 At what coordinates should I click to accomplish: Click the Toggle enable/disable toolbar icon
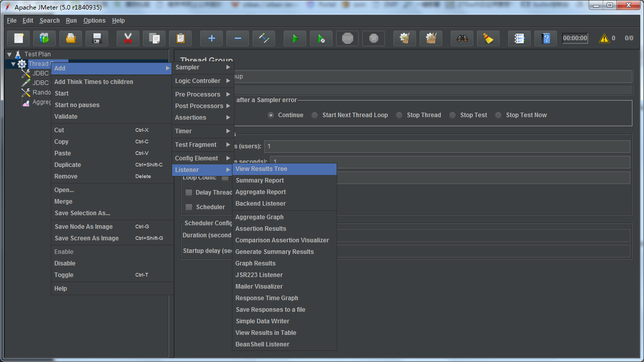[x=264, y=38]
